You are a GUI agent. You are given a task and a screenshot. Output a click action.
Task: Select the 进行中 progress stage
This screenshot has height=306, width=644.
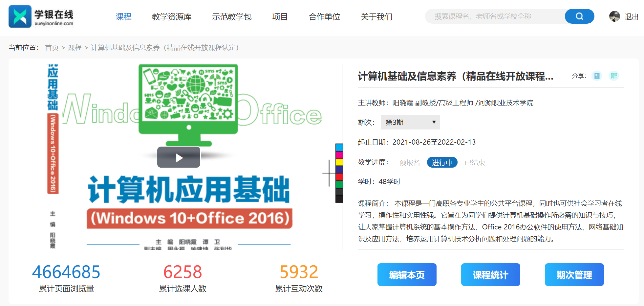pos(442,162)
